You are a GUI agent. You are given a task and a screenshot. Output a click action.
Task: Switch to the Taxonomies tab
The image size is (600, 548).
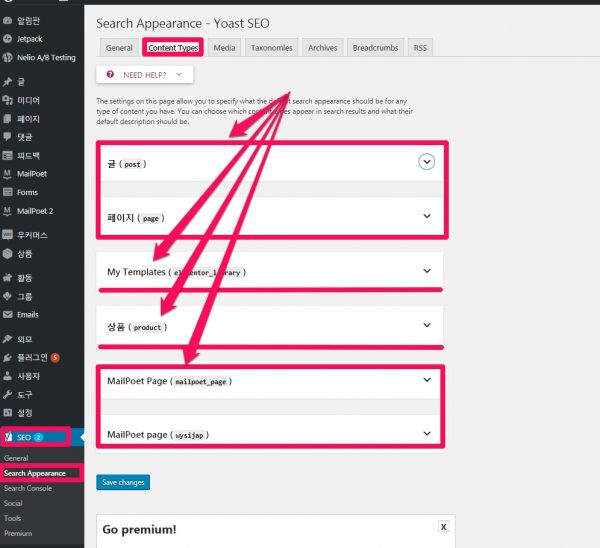click(x=271, y=47)
